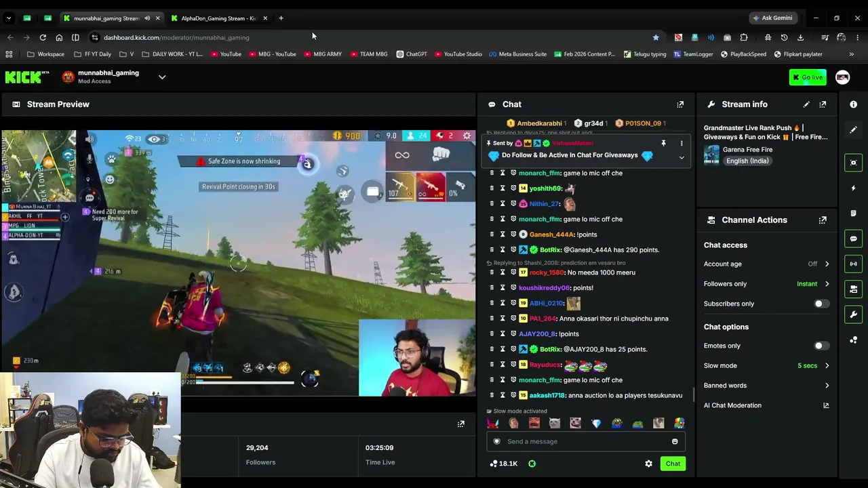This screenshot has width=868, height=488.
Task: Send message with the Chat button
Action: (673, 464)
